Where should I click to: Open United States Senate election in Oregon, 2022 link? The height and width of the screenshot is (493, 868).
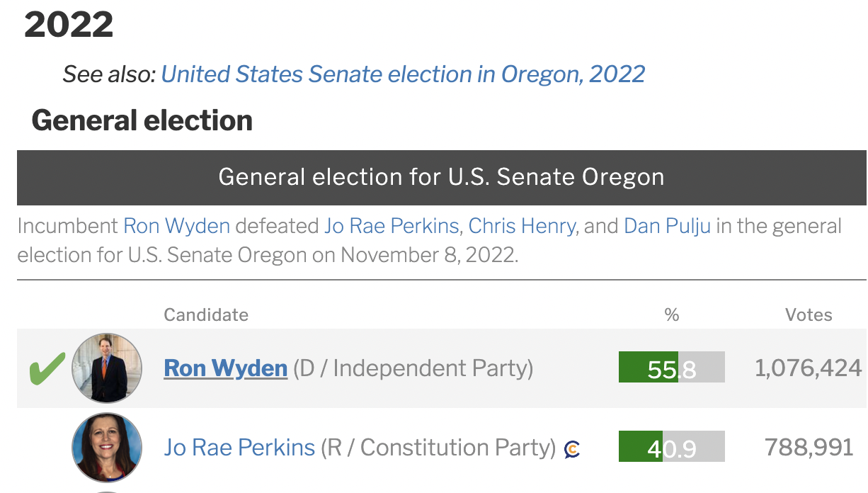(x=404, y=74)
